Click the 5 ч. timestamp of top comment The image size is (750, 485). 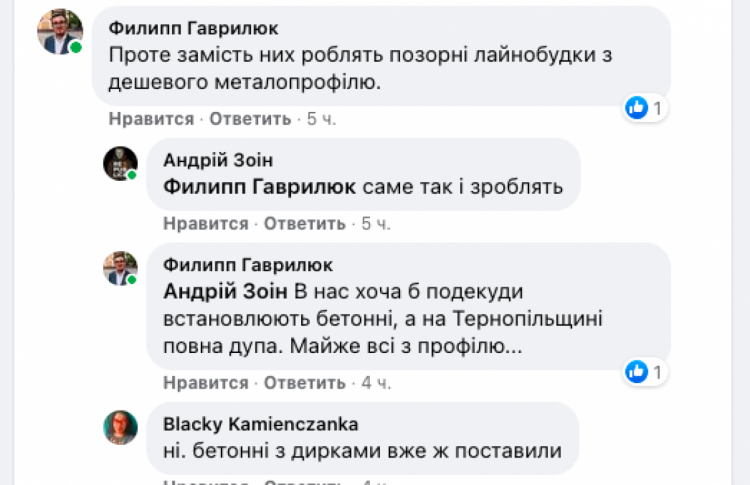coord(321,119)
